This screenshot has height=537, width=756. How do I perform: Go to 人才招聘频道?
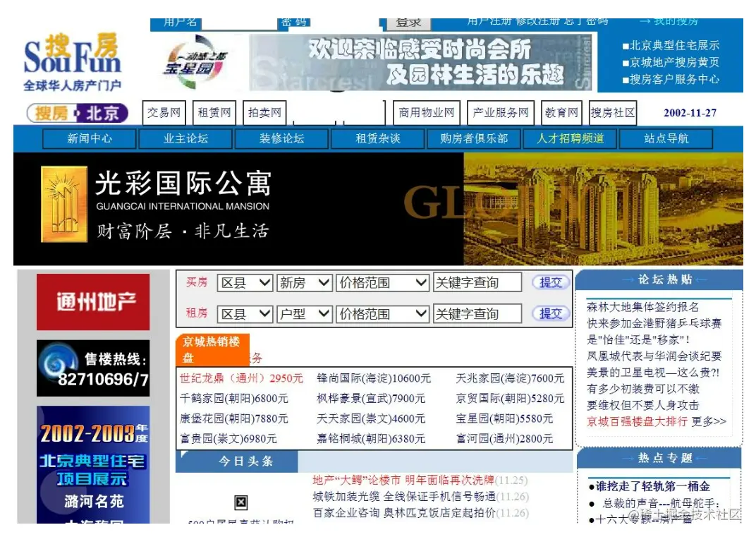[570, 139]
